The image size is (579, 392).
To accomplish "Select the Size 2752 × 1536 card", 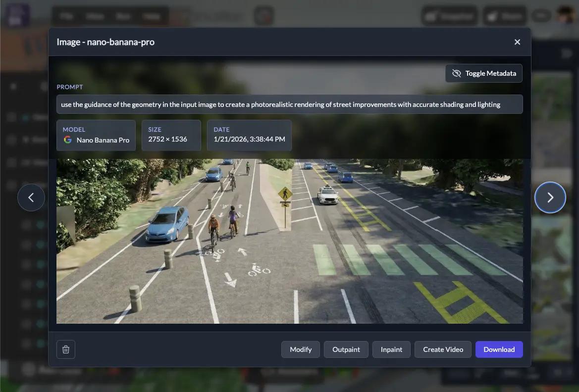I will [171, 135].
